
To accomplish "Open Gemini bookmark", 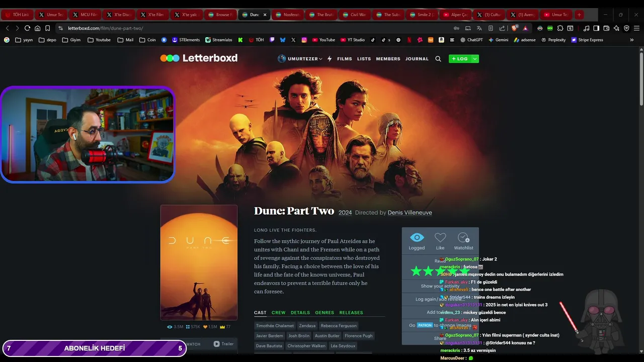I will [x=498, y=40].
